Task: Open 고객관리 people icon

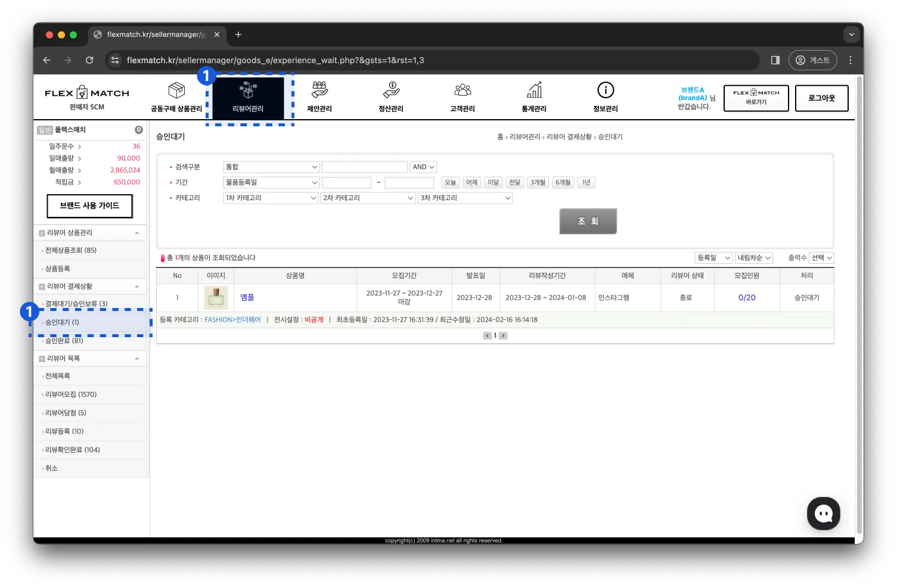Action: [463, 90]
